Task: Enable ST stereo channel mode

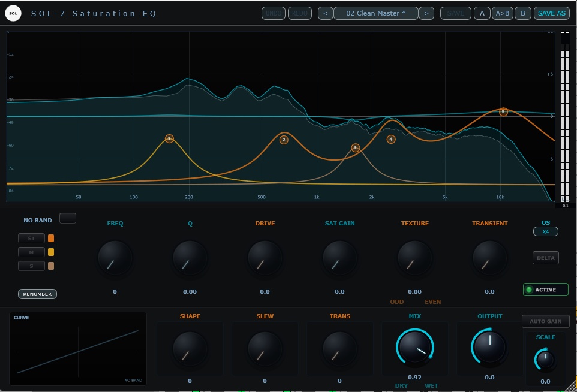Action: [x=31, y=239]
